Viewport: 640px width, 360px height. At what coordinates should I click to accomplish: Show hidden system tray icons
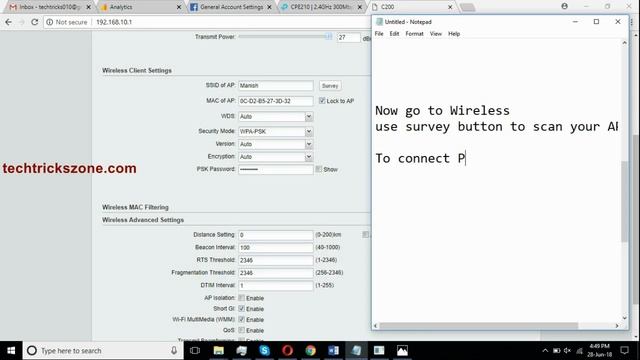(x=545, y=351)
